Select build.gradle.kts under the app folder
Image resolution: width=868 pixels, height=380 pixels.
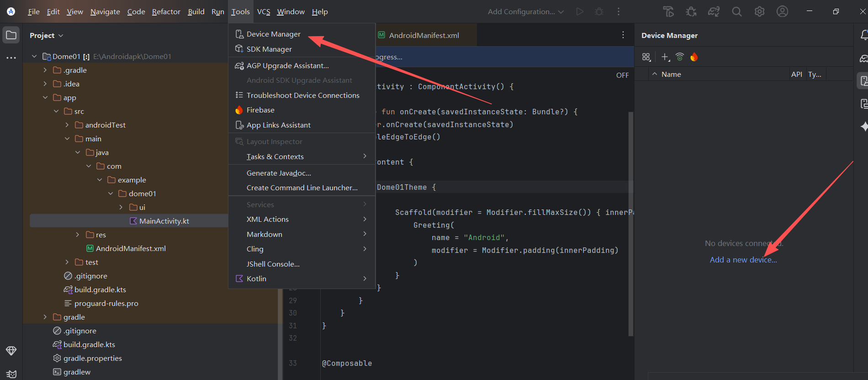[x=100, y=290]
